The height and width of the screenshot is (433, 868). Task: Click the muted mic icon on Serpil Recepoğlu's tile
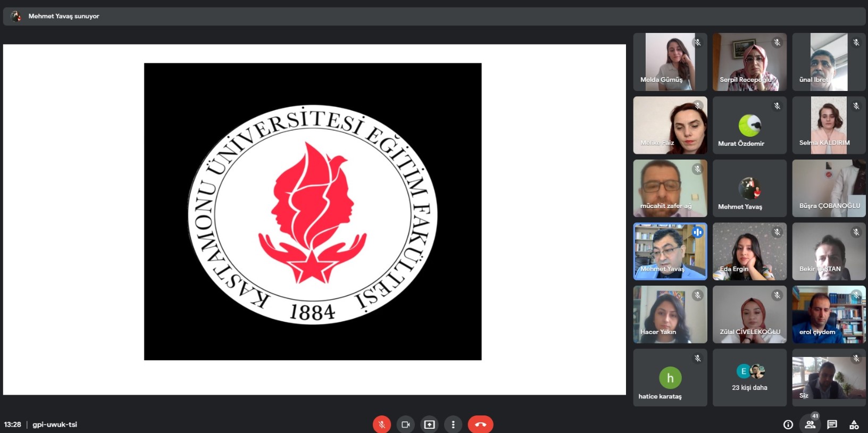(x=777, y=43)
